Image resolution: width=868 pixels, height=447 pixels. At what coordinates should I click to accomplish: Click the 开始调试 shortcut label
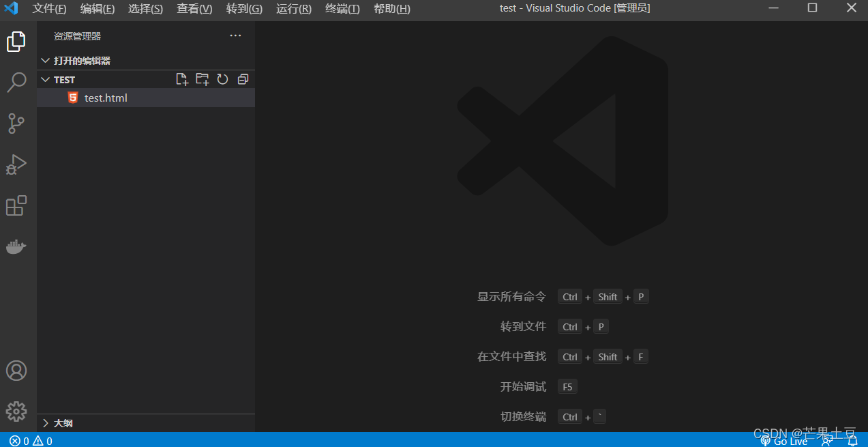(523, 386)
